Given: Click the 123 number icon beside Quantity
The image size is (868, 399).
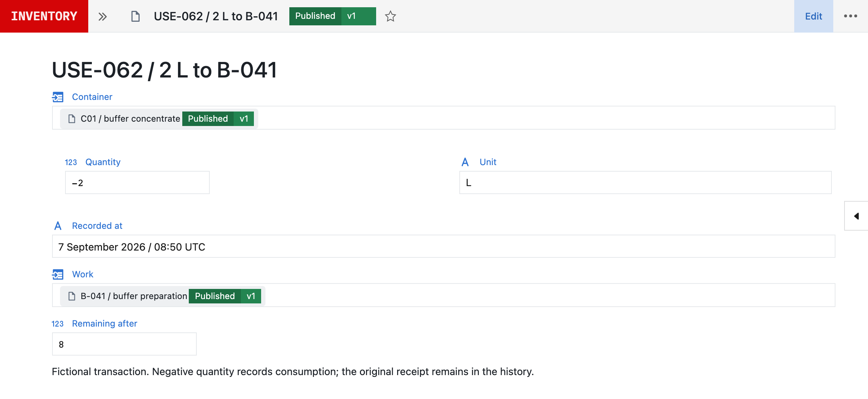Looking at the screenshot, I should (x=71, y=162).
